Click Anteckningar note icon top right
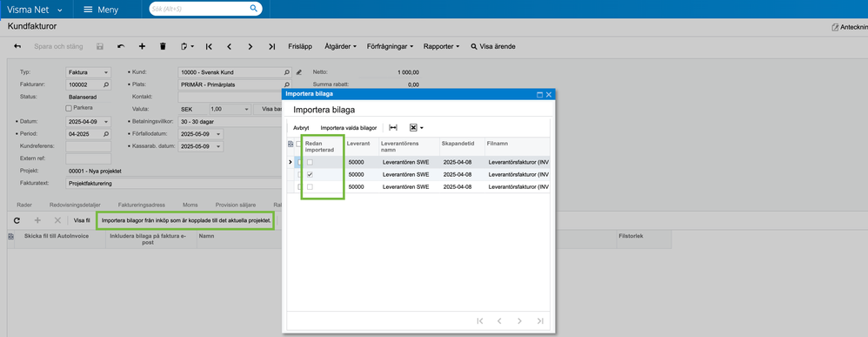The height and width of the screenshot is (337, 868). pyautogui.click(x=835, y=27)
